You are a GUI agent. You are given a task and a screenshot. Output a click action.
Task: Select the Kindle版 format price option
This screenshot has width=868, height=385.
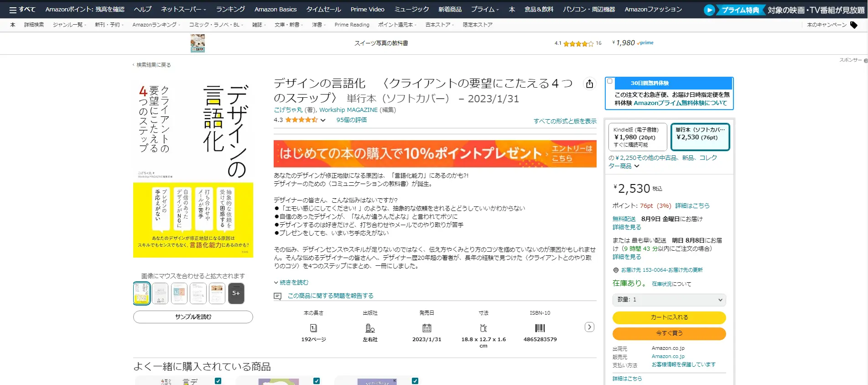tap(637, 137)
